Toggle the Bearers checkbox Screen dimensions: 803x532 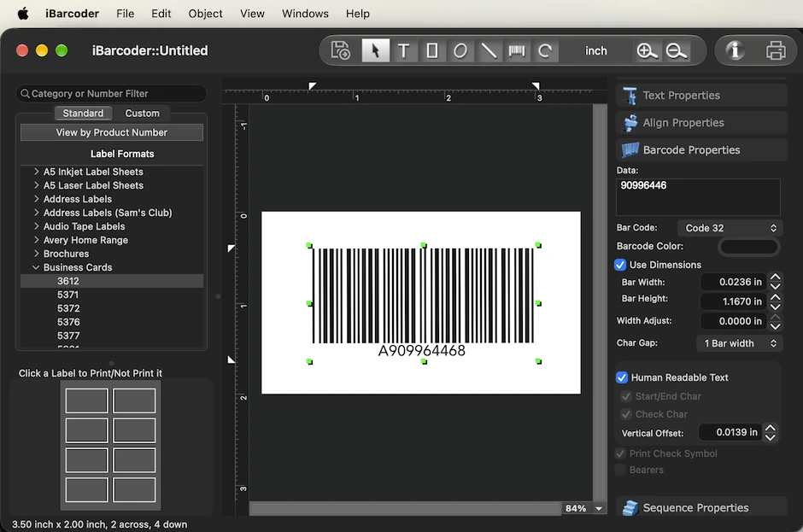[620, 470]
